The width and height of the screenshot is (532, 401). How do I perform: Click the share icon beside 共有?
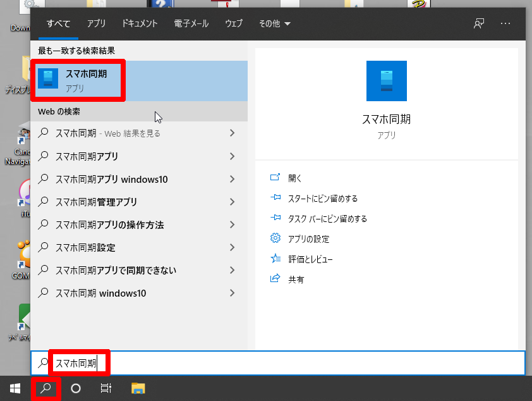click(275, 278)
